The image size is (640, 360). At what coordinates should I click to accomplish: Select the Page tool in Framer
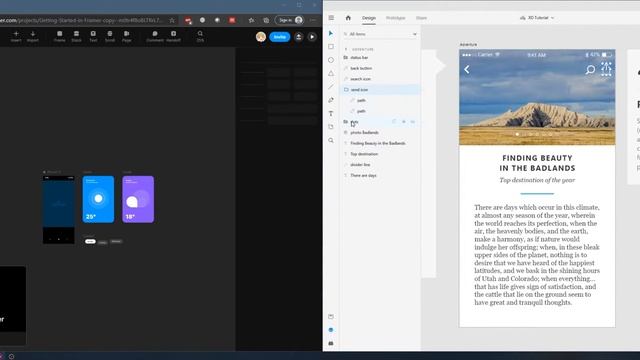point(127,36)
